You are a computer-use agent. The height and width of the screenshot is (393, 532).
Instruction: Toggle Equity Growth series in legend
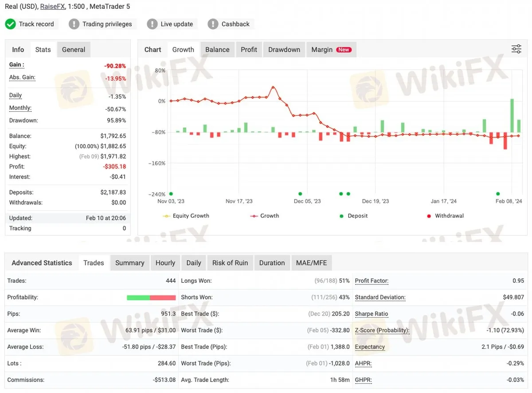point(186,216)
